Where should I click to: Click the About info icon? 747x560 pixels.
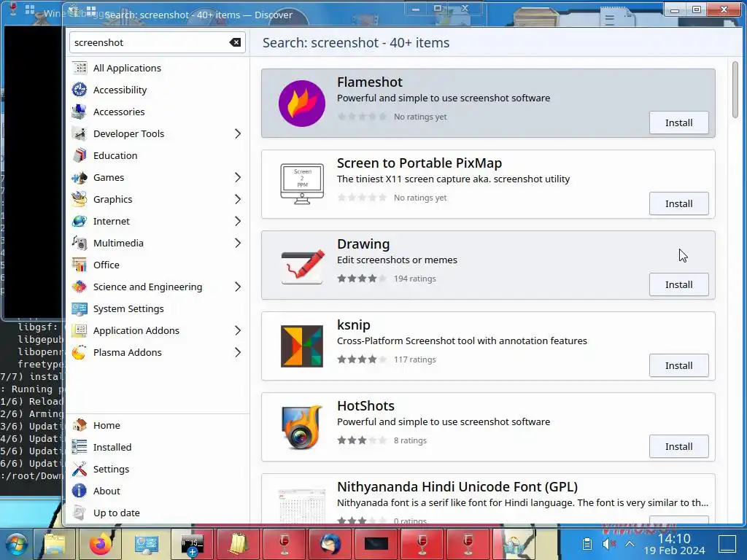80,491
